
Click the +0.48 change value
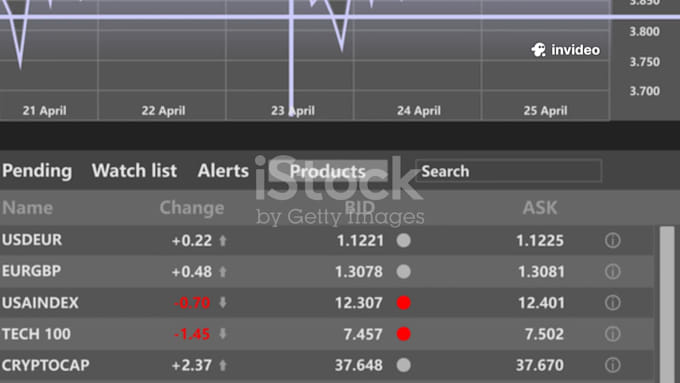192,272
